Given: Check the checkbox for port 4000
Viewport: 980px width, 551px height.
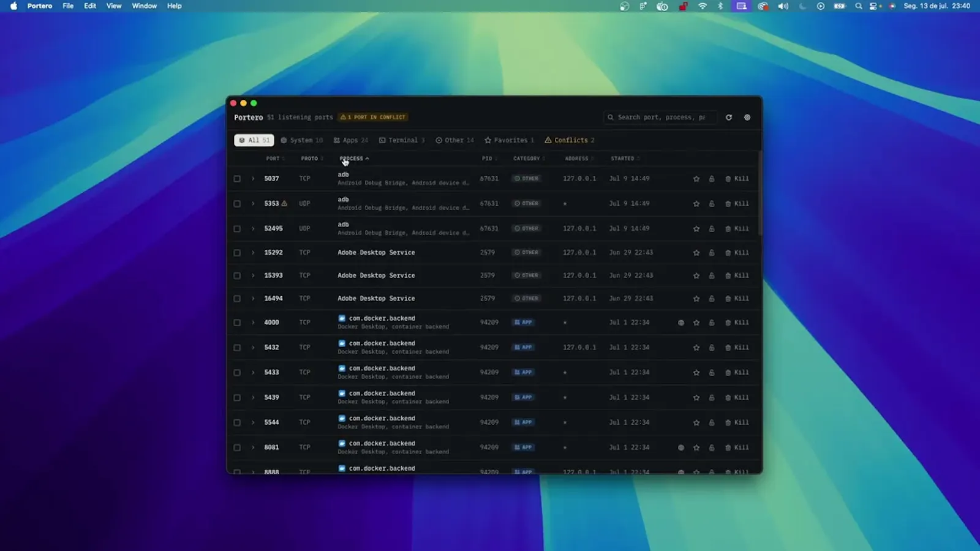Looking at the screenshot, I should 237,323.
